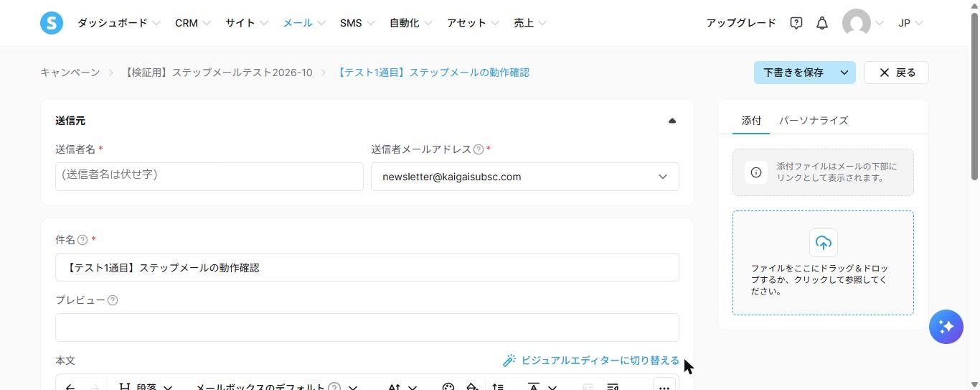Click the magic wand icon by ビジュアルエディター
Viewport: 980px width, 390px height.
509,361
